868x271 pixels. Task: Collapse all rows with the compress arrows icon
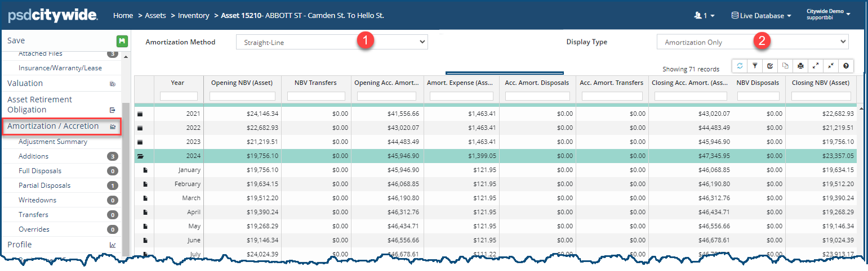pos(831,66)
